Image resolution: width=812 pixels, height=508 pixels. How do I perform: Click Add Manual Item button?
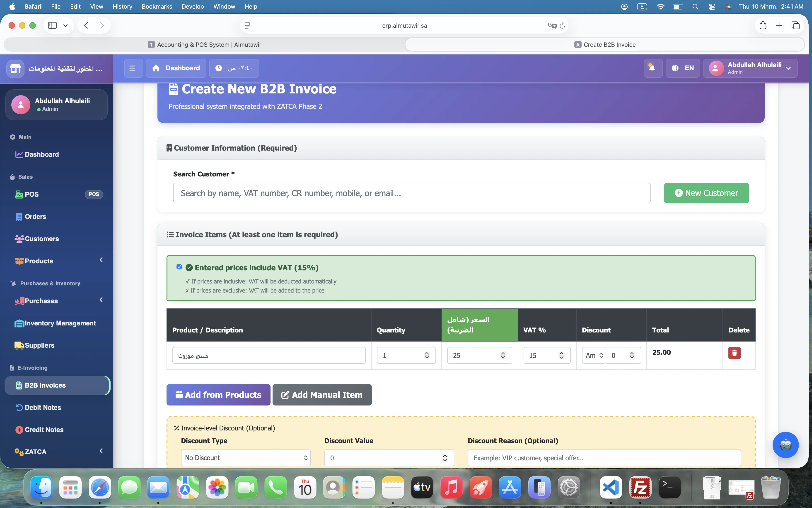click(x=322, y=395)
